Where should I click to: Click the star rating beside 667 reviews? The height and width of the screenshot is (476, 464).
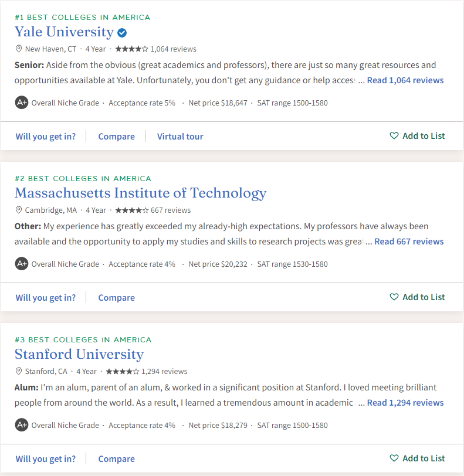point(132,210)
